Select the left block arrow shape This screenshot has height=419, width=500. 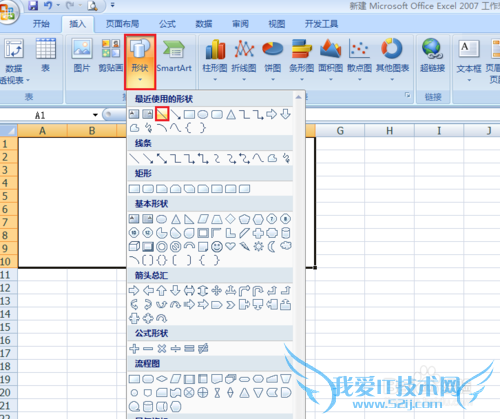click(x=148, y=291)
